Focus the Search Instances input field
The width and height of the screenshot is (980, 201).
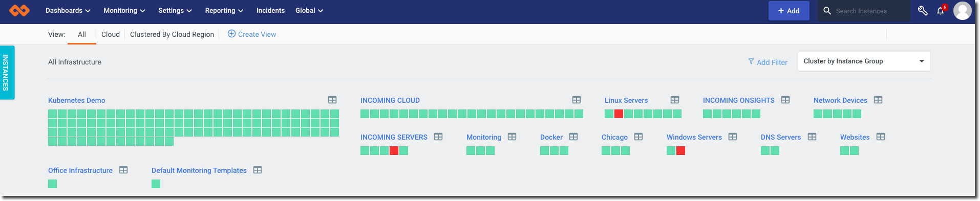(x=870, y=11)
